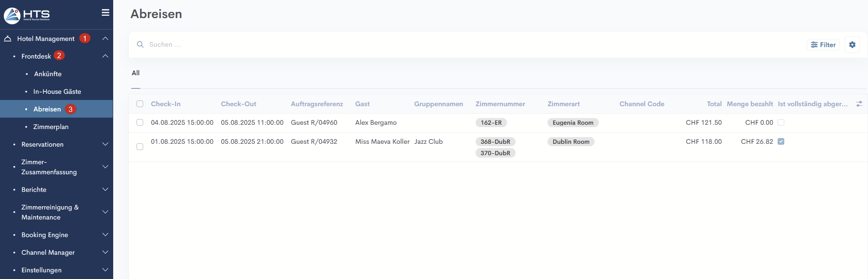The image size is (868, 279).
Task: Check the Alex Bergamo row checkbox
Action: [140, 123]
